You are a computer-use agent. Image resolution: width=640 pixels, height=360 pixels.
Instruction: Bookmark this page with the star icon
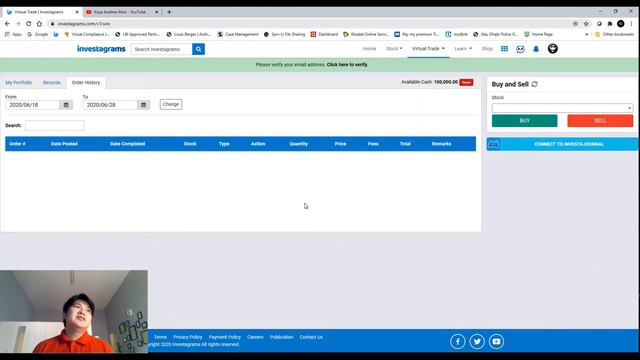586,24
